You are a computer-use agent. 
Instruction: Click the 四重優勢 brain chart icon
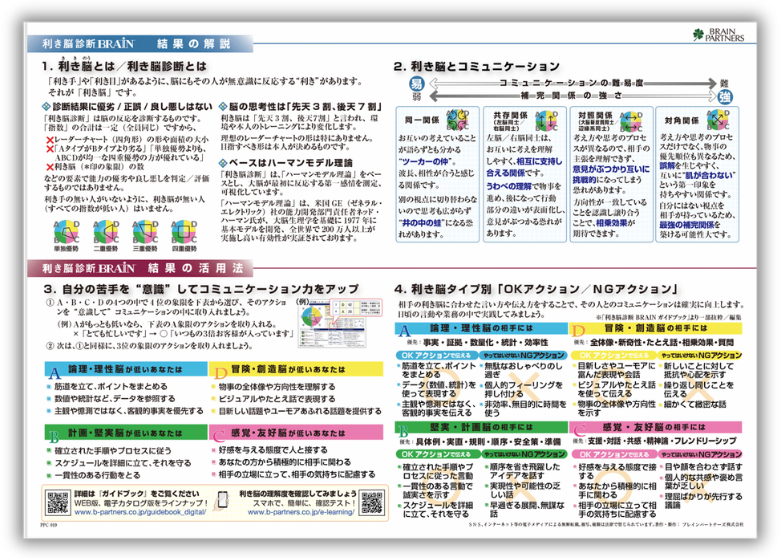coord(184,232)
